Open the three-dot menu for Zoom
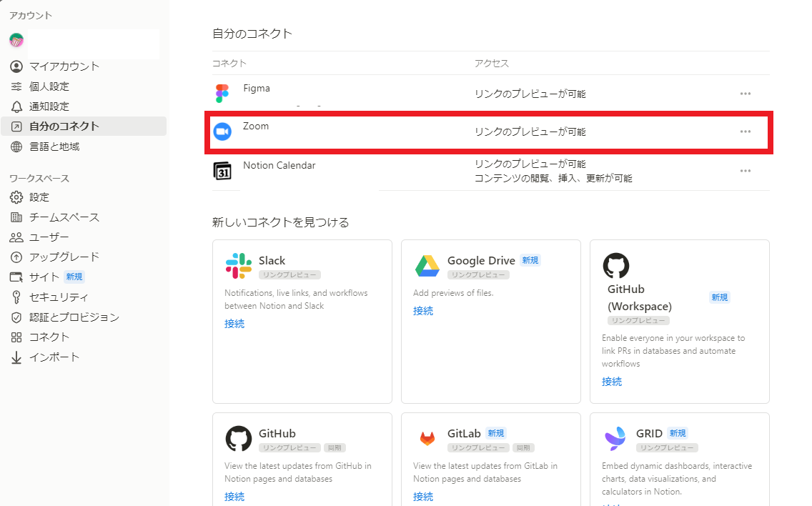Screen dimensions: 812x506 [746, 132]
